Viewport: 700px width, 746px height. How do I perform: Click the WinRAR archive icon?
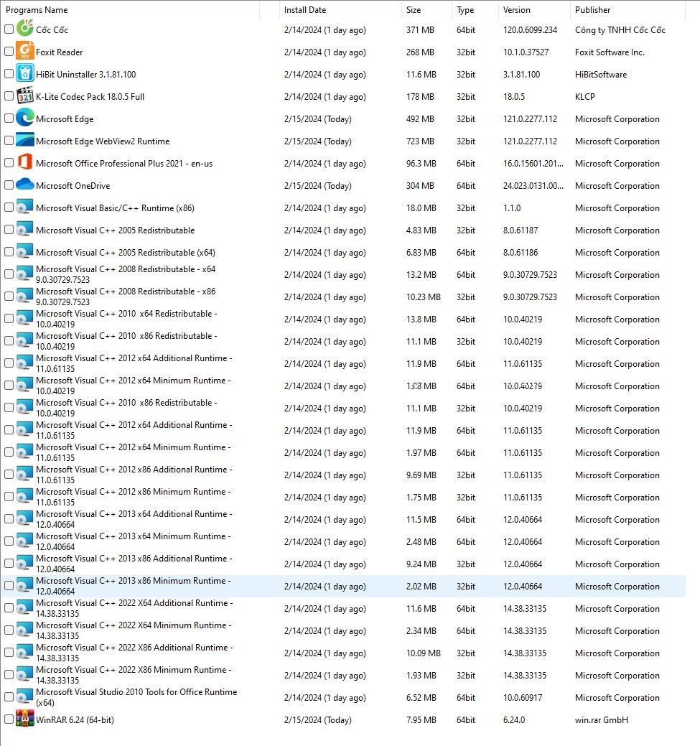(24, 719)
